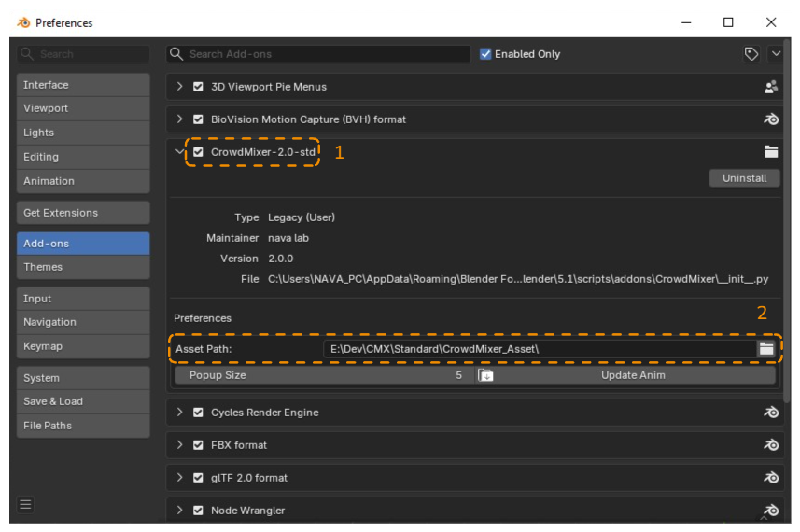Click the download folder icon beside Popup Size
The height and width of the screenshot is (532, 800).
pyautogui.click(x=485, y=375)
